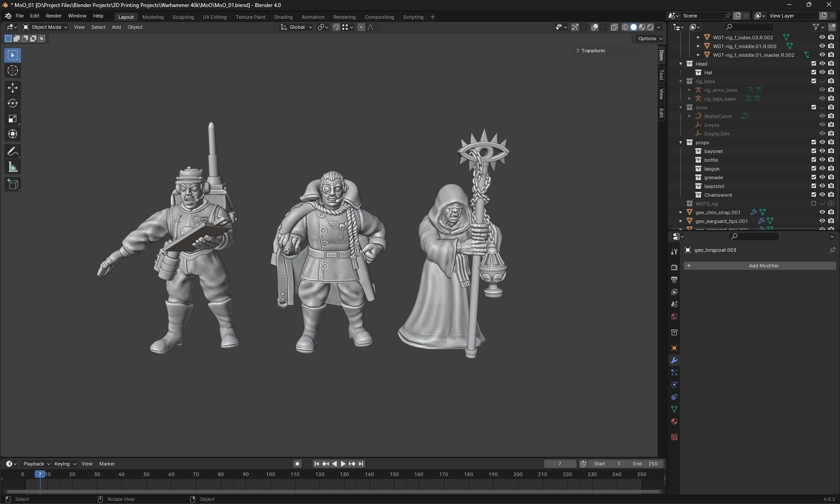Viewport: 840px width, 504px height.
Task: Open the Add menu in viewport header
Action: point(116,27)
